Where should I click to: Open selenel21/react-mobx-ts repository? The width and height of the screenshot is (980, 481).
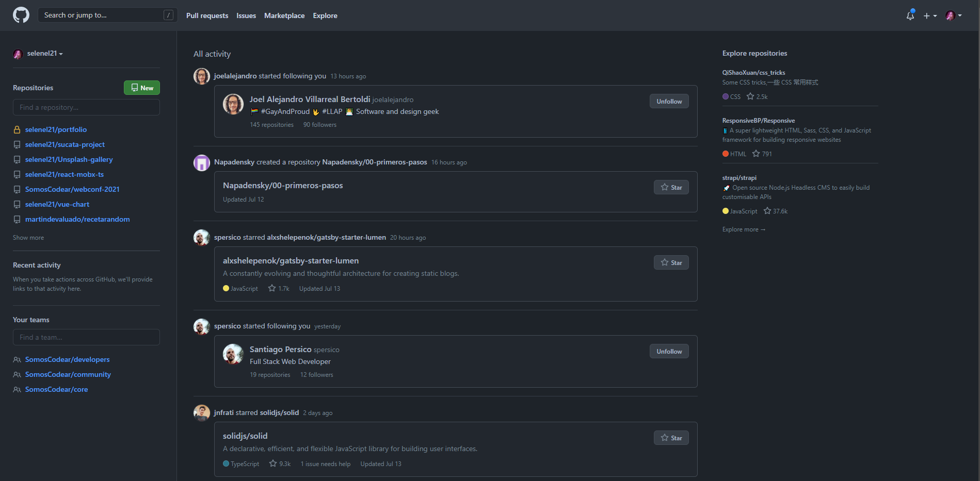pos(65,175)
